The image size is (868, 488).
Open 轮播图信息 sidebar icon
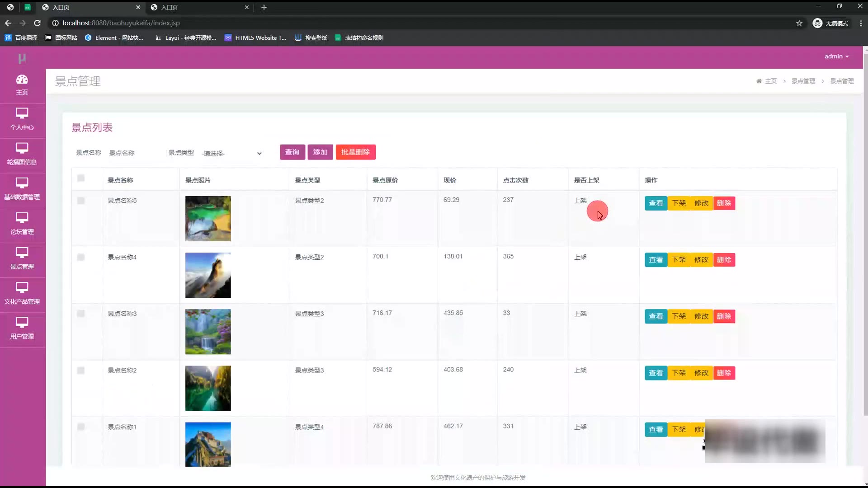tap(22, 148)
